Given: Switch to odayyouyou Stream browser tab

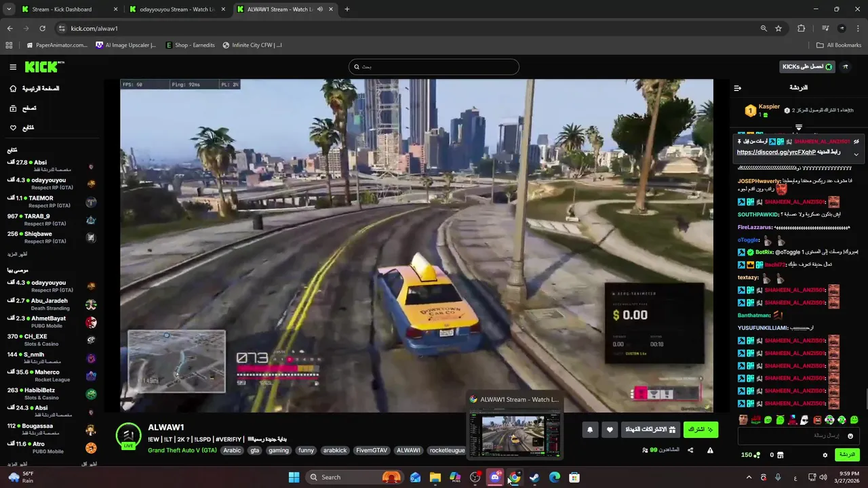Looking at the screenshot, I should pos(178,9).
